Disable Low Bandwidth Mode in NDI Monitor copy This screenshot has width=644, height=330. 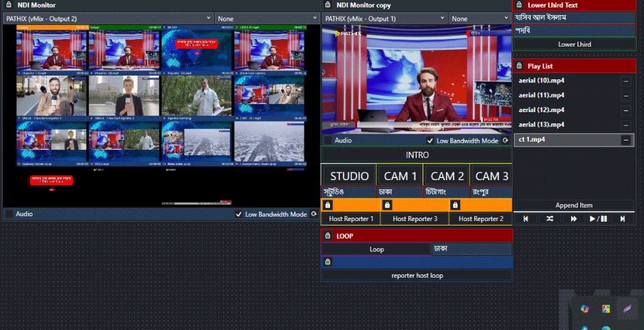pyautogui.click(x=430, y=141)
